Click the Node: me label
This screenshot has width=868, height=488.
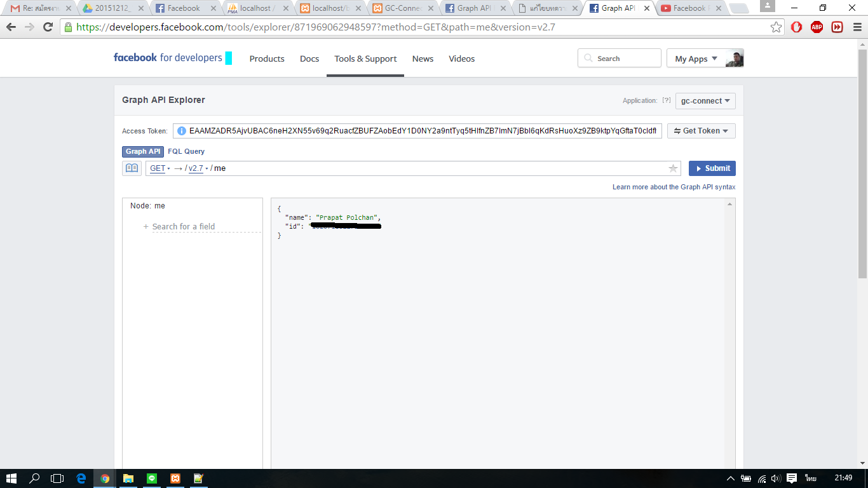point(147,206)
